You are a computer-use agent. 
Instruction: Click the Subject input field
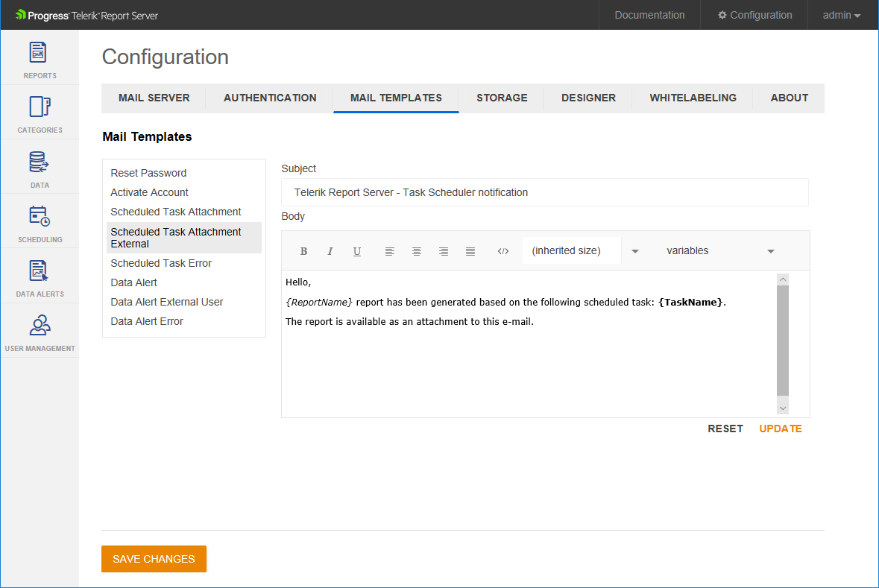[544, 192]
